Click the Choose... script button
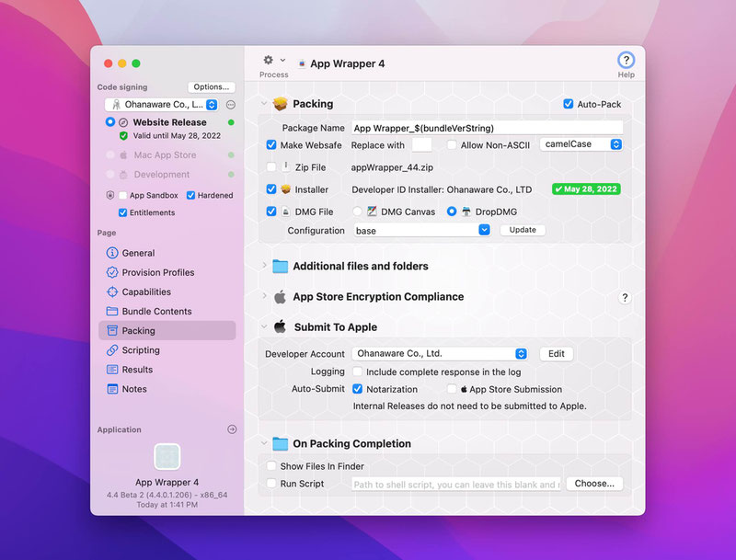Viewport: 736px width, 560px height. (594, 484)
